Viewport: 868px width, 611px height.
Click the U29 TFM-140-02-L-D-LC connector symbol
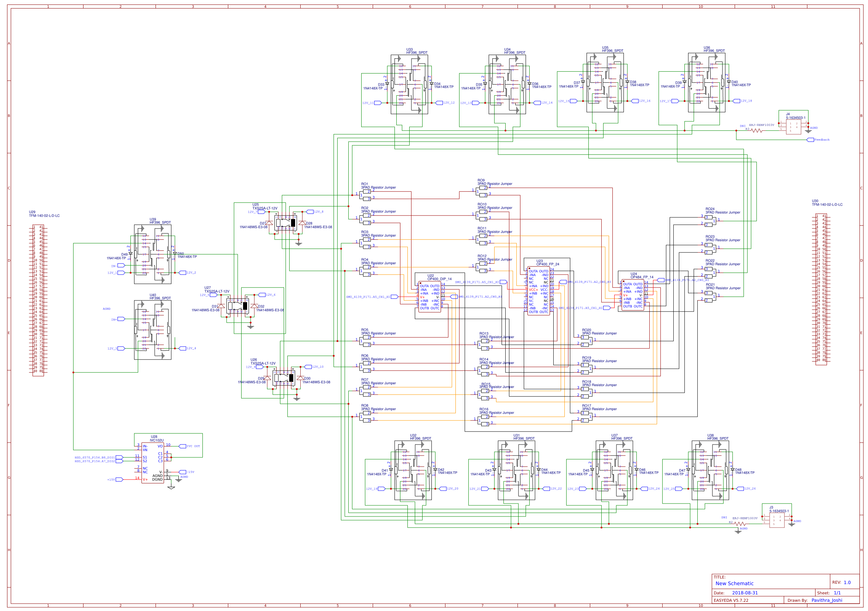(38, 296)
